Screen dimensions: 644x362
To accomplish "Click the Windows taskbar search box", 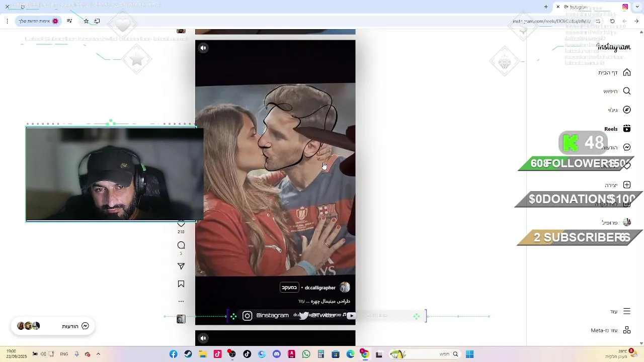I will point(424,354).
